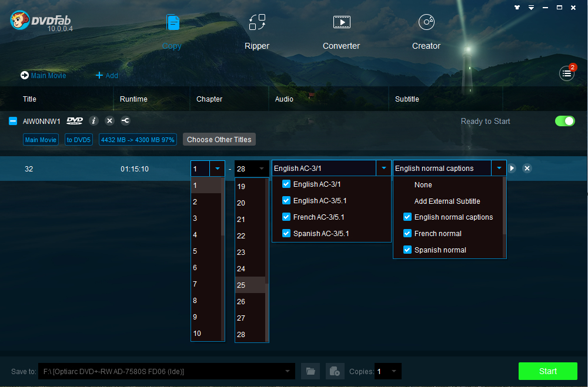Select end chapter 25
This screenshot has height=387, width=588.
[x=250, y=285]
